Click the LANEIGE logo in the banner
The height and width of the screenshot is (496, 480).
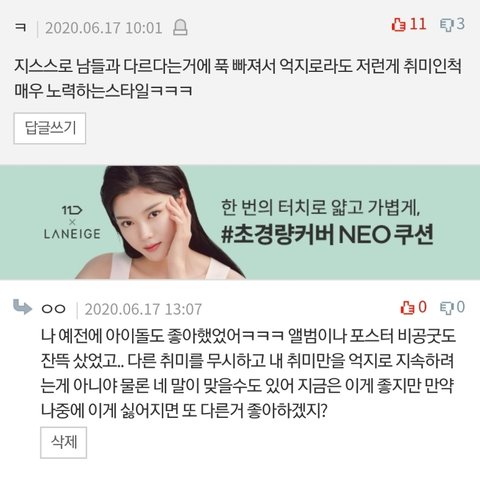click(72, 234)
